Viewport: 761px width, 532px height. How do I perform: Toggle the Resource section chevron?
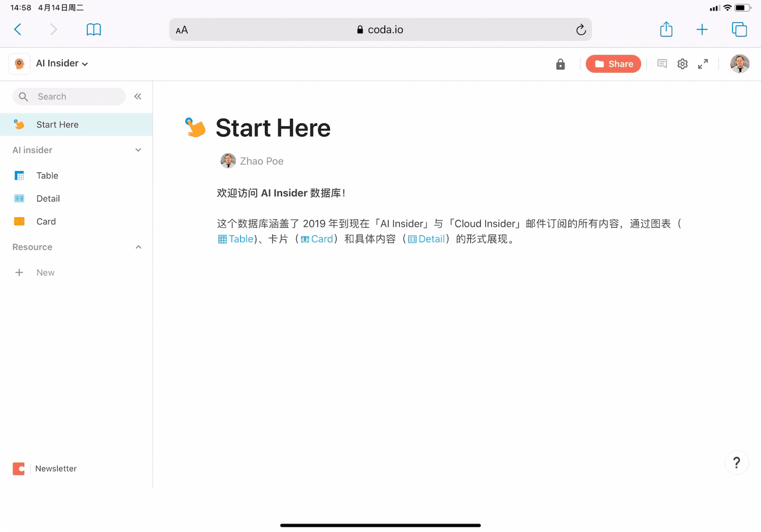(138, 247)
